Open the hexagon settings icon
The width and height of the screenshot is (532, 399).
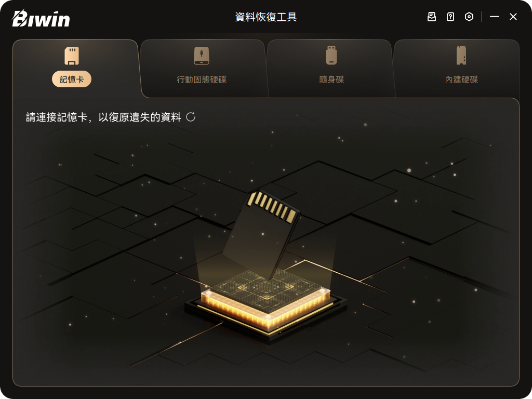pos(469,17)
